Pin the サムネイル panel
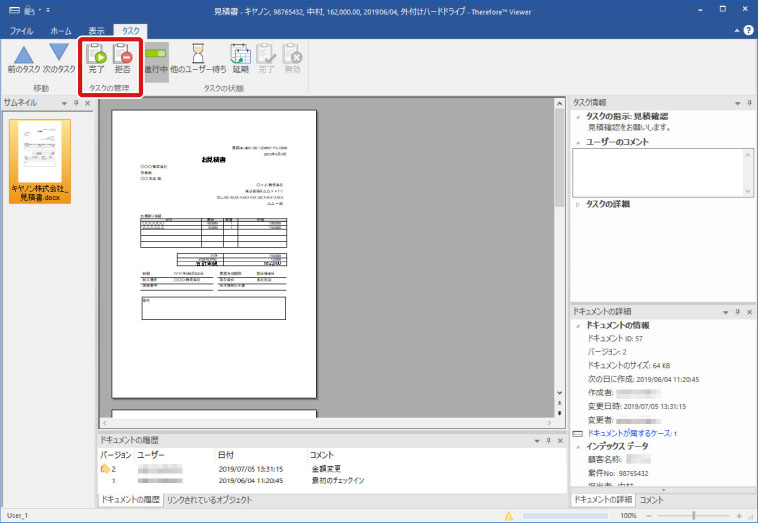 pyautogui.click(x=74, y=103)
